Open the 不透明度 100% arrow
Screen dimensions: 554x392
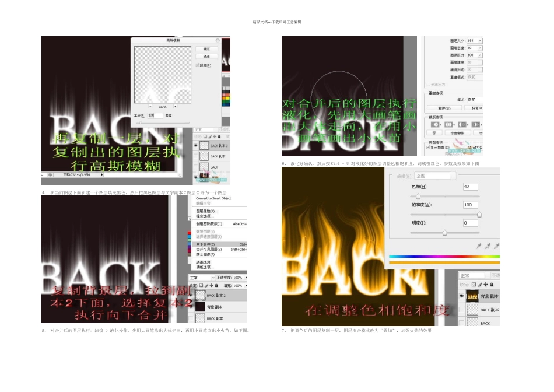245,278
